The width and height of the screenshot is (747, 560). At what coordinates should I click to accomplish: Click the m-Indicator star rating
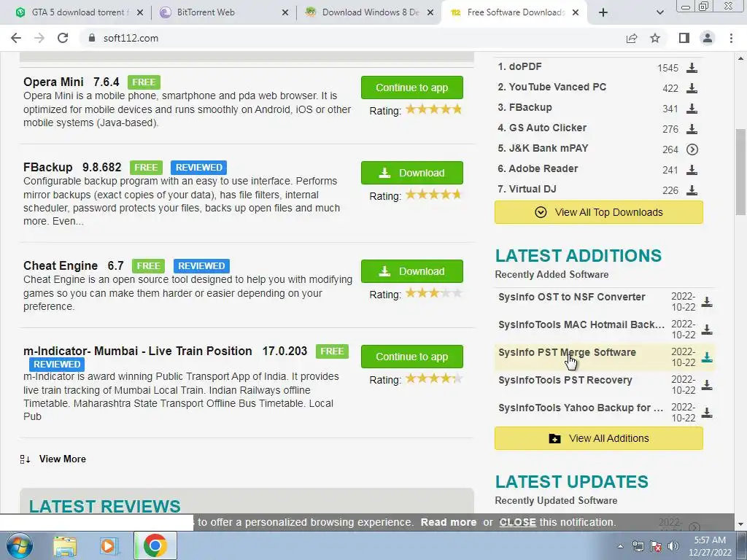[x=433, y=378]
